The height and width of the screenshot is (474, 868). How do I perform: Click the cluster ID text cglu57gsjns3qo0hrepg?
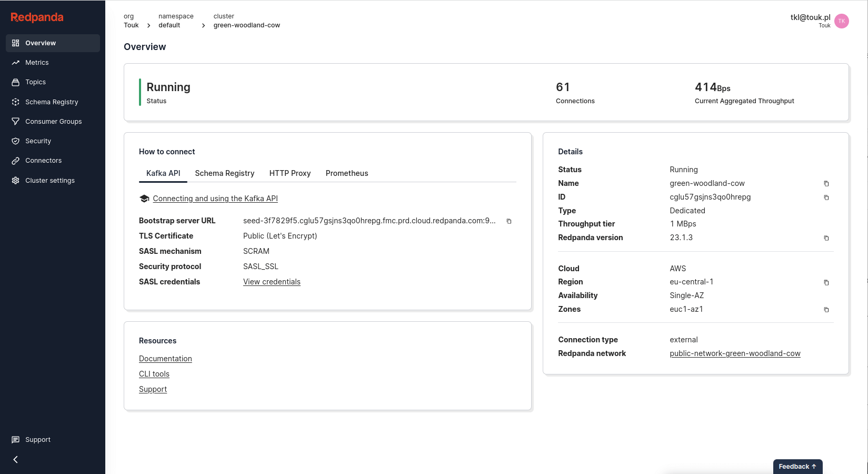(710, 197)
